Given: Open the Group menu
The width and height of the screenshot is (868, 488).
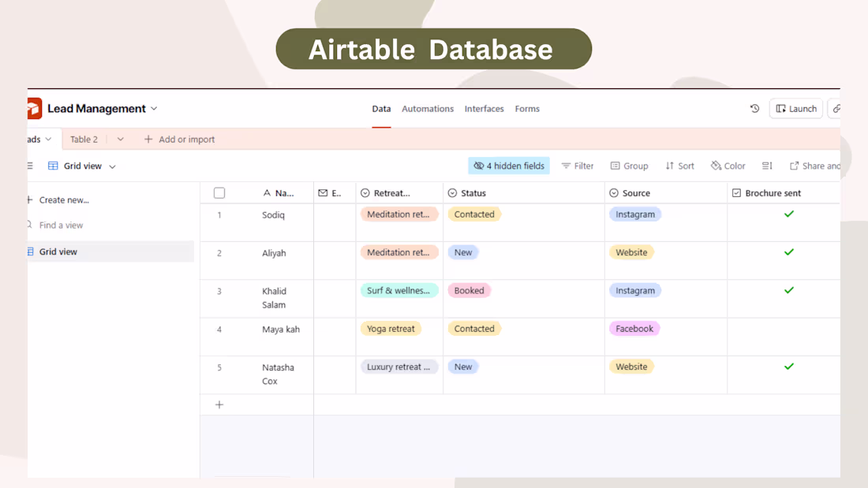Looking at the screenshot, I should [630, 166].
